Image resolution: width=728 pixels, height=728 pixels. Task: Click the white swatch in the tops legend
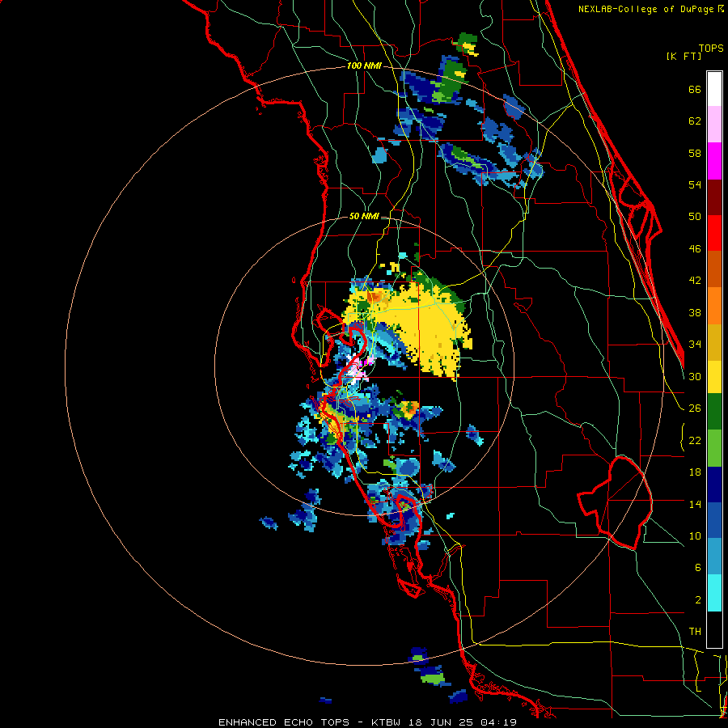[x=714, y=89]
